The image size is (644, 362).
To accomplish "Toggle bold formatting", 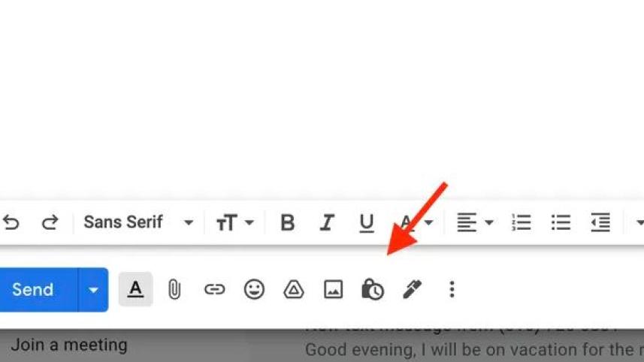I will 288,222.
